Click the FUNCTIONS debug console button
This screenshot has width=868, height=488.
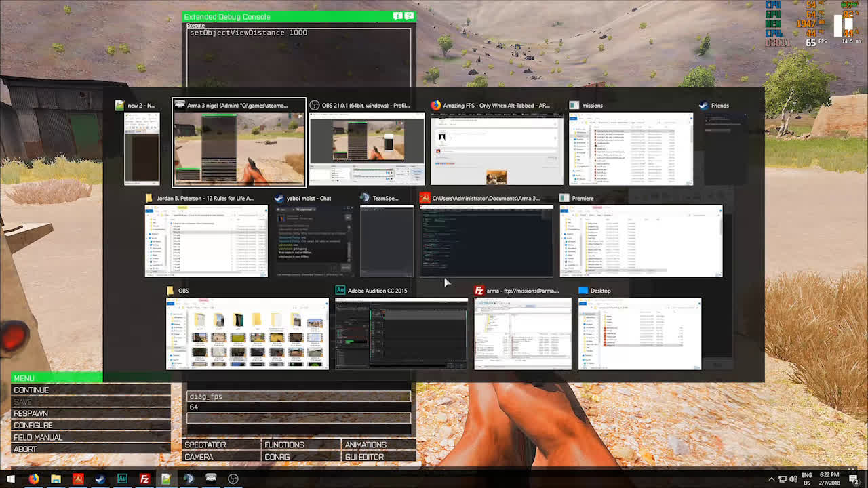[301, 445]
